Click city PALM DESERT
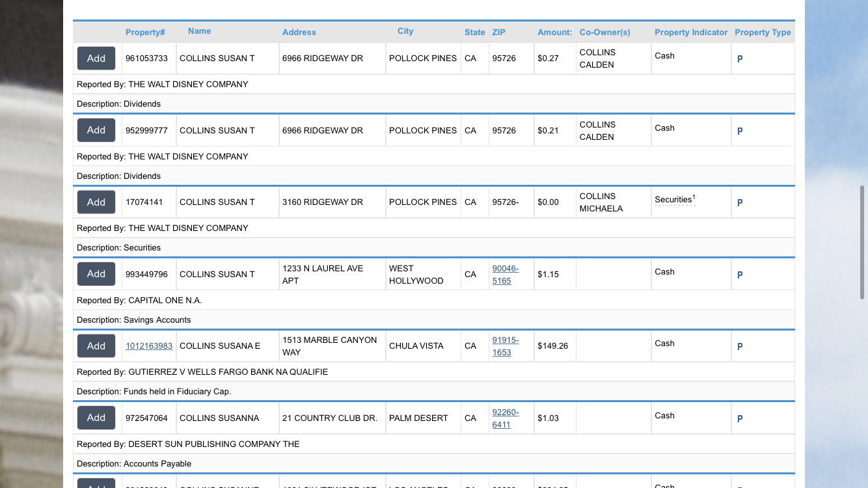Viewport: 868px width, 488px height. (x=418, y=418)
